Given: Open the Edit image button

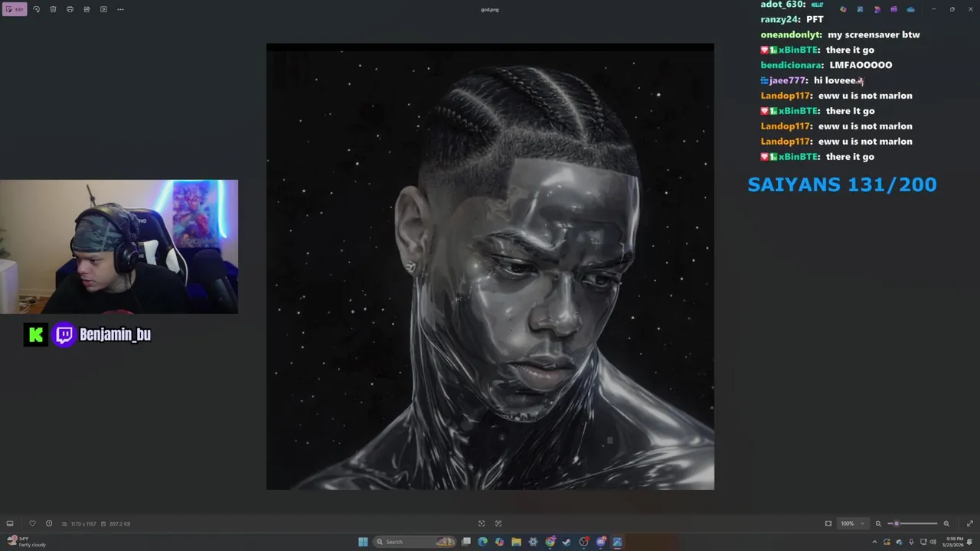Looking at the screenshot, I should [15, 9].
